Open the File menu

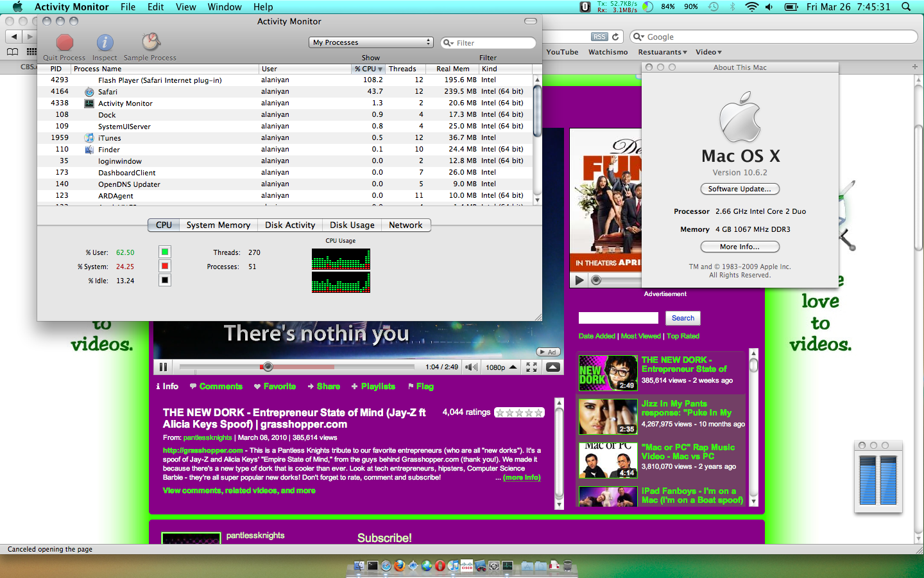click(128, 7)
